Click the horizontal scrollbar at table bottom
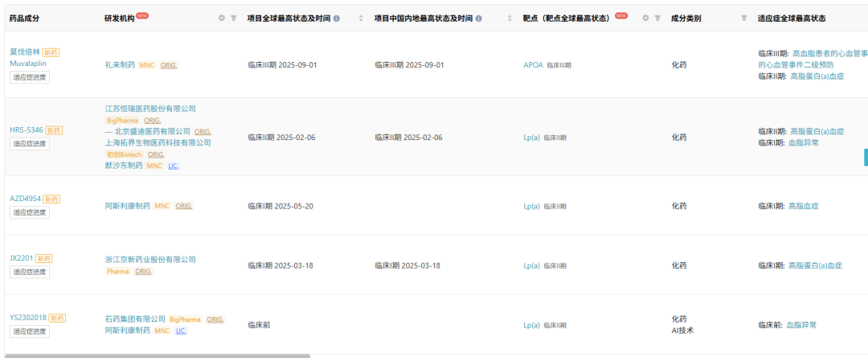 coord(158,356)
